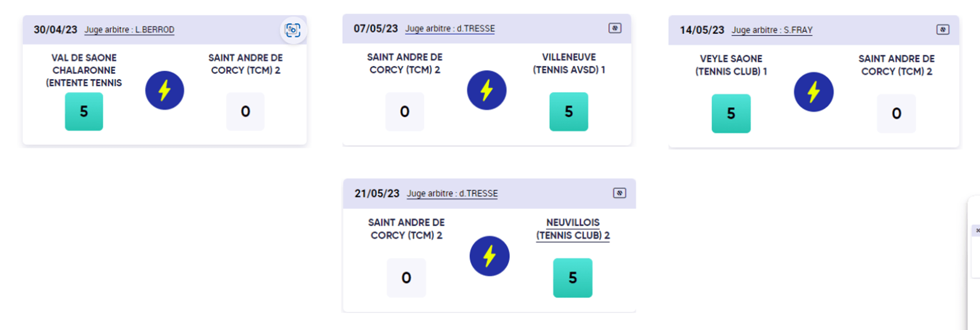
Task: Select VAL DE SAONE CHALARONNE team name
Action: pos(84,70)
